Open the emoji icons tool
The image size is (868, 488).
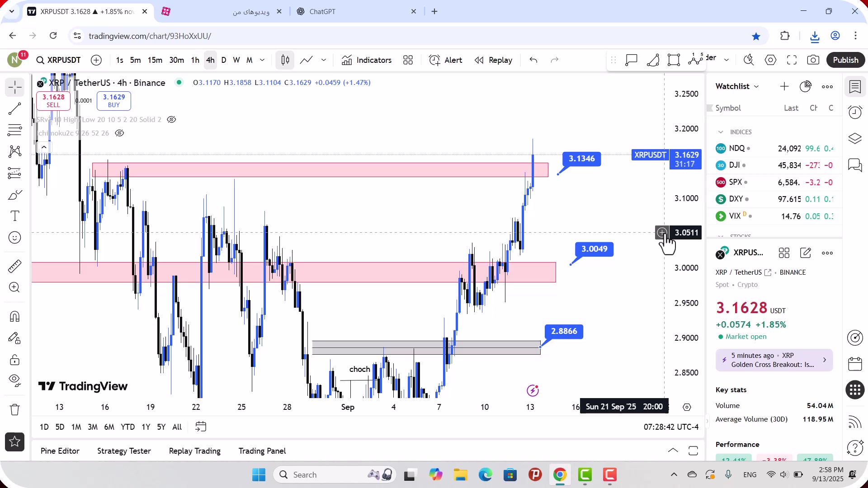[15, 238]
